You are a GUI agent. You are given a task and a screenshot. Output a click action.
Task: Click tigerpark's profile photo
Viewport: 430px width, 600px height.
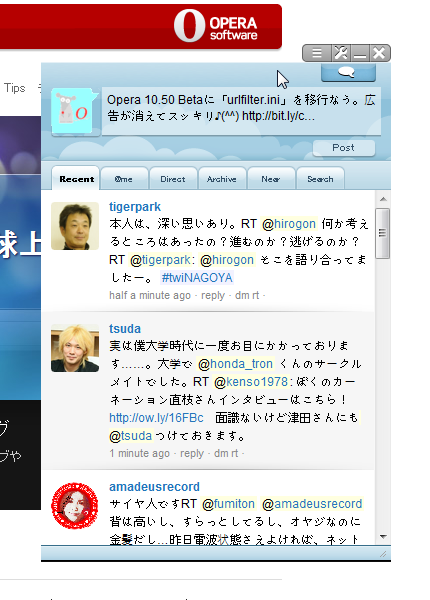point(75,226)
